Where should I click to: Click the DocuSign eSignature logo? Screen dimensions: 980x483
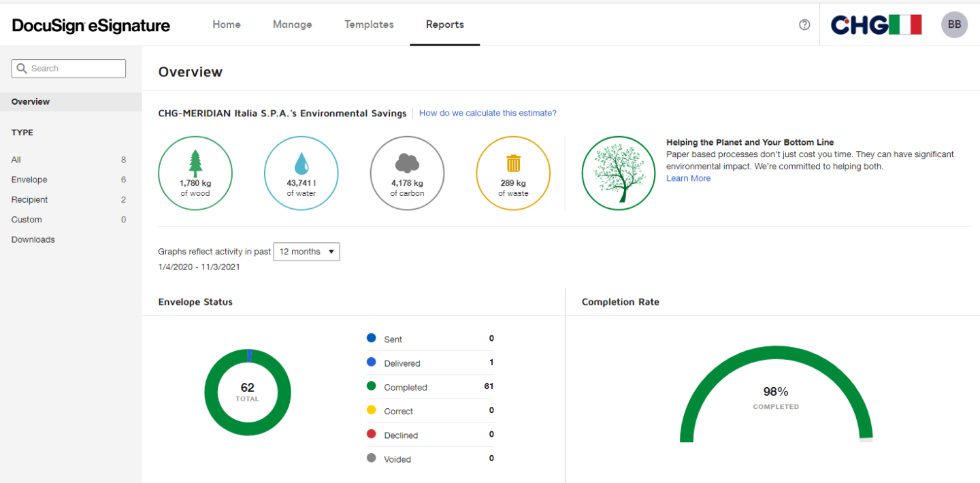point(91,25)
